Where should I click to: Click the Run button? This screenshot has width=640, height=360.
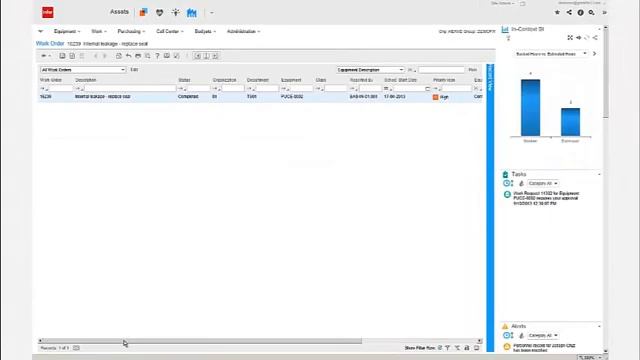472,70
